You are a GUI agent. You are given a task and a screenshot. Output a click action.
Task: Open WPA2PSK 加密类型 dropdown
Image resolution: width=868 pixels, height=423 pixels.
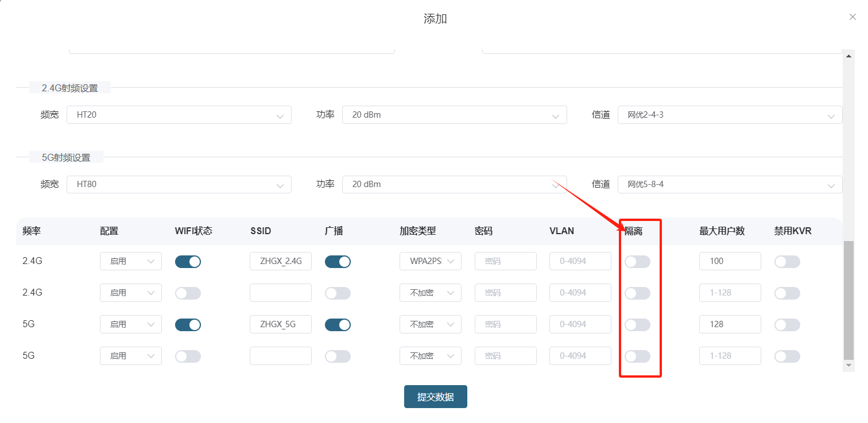click(431, 261)
